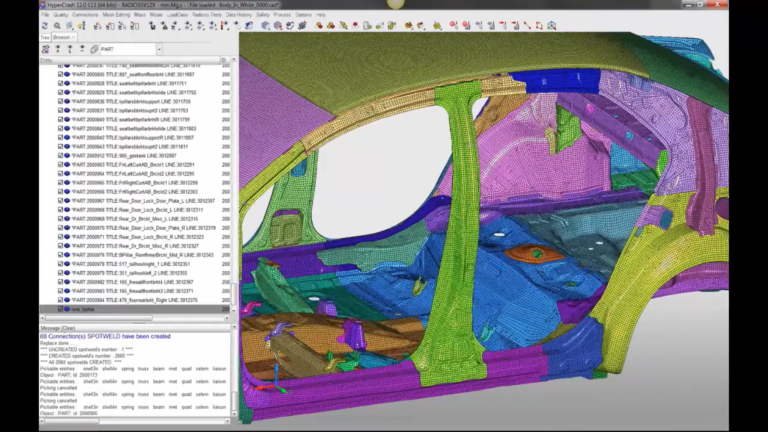Select row PART 2000965 FrtRightCurtAB_Brckt1

135,183
